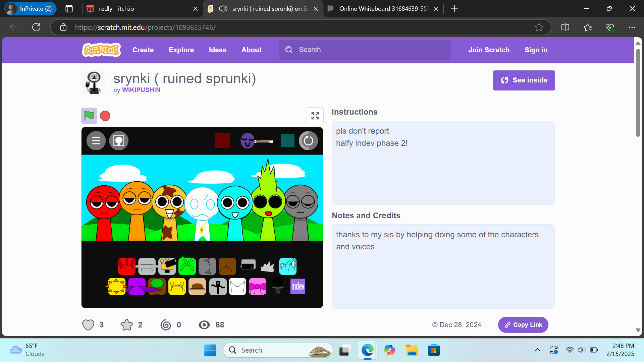Select the yellow pigtails character icon
644x362 pixels.
coord(177,286)
